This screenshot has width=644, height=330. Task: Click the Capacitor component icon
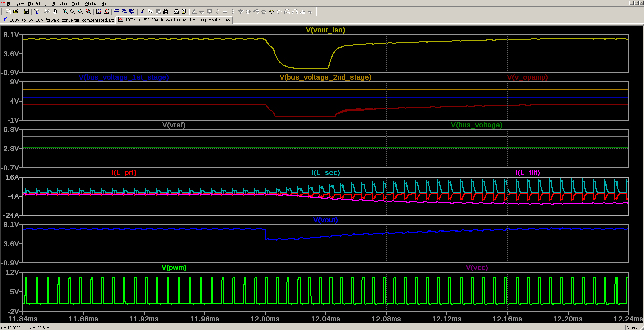point(225,12)
